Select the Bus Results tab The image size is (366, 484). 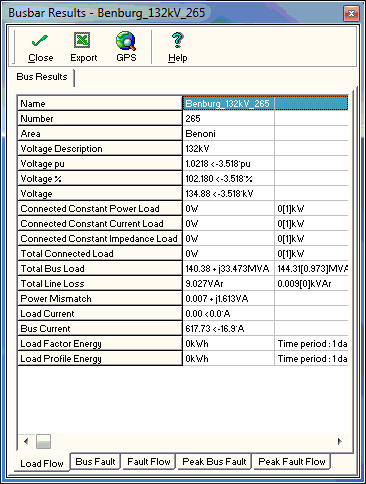(42, 77)
